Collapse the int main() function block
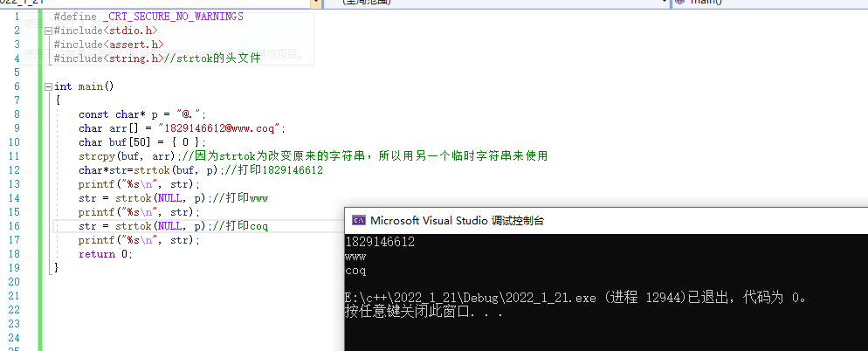 [48, 87]
